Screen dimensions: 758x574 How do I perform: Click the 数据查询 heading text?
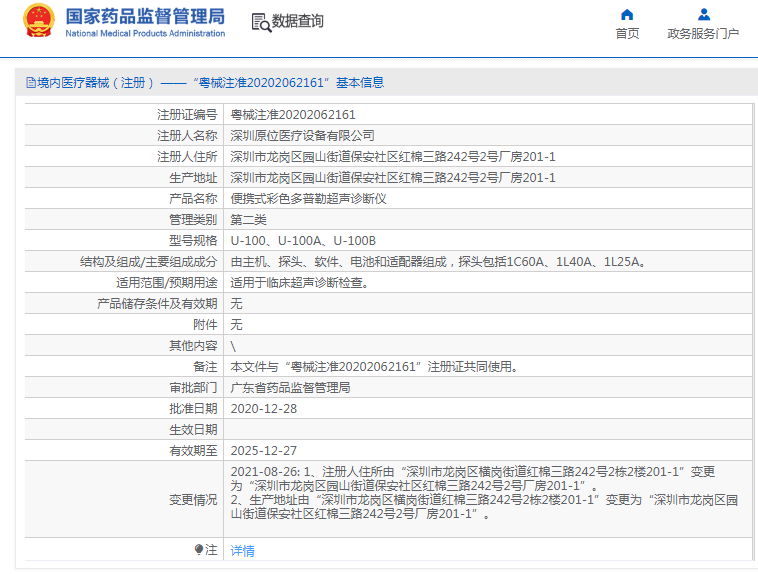[297, 21]
